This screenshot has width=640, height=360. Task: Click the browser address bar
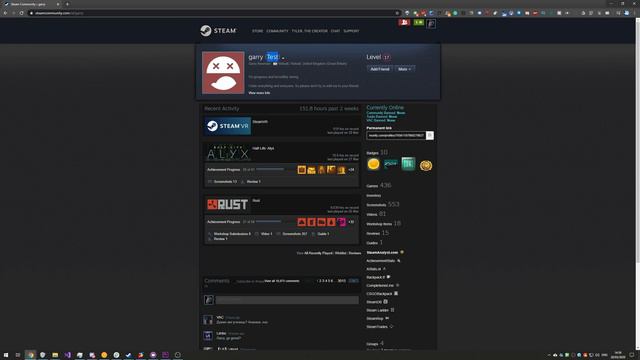tap(214, 13)
